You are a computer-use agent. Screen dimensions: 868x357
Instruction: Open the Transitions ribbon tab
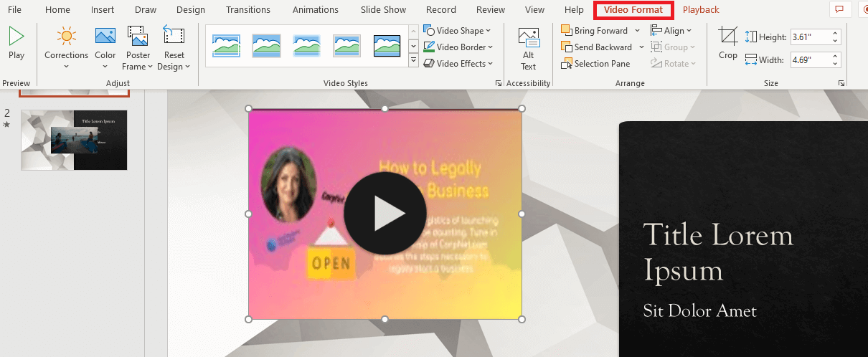[x=248, y=10]
